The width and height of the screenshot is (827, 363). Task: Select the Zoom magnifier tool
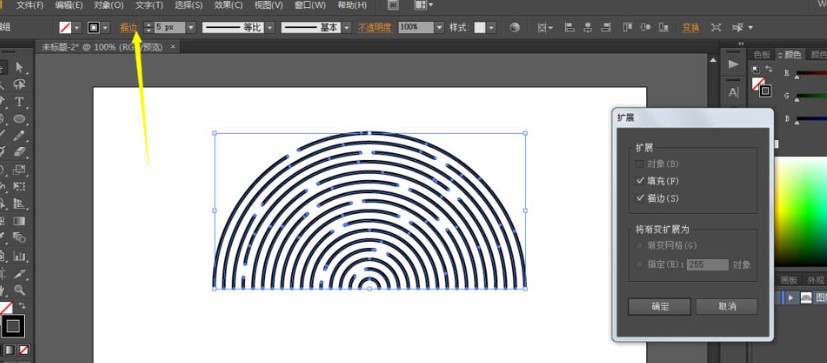coord(20,289)
